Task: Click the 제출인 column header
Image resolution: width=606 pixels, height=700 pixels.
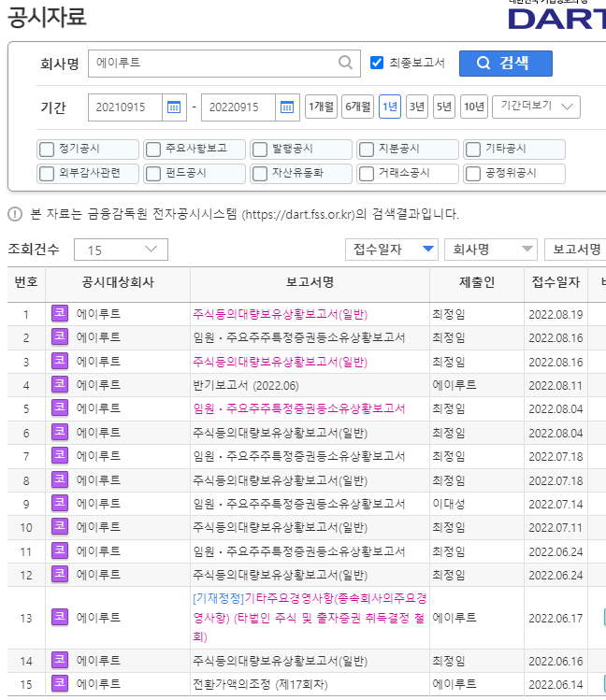Action: point(477,282)
